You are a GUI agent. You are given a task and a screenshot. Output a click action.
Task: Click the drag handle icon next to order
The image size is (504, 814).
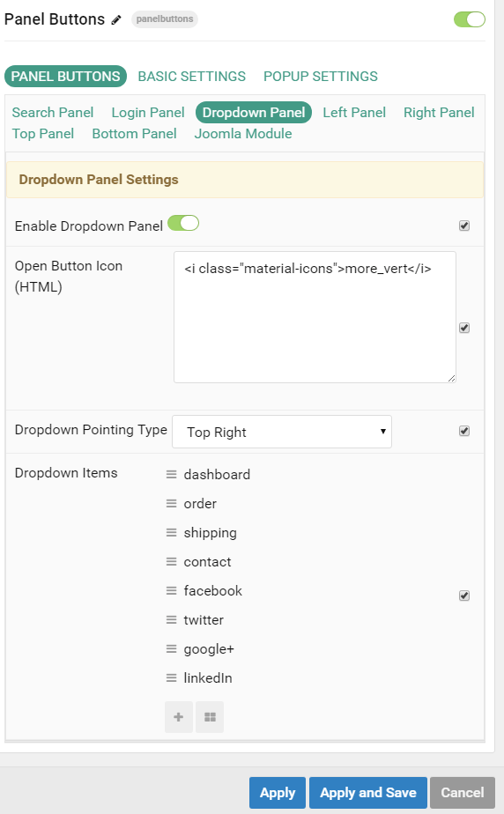(x=171, y=504)
